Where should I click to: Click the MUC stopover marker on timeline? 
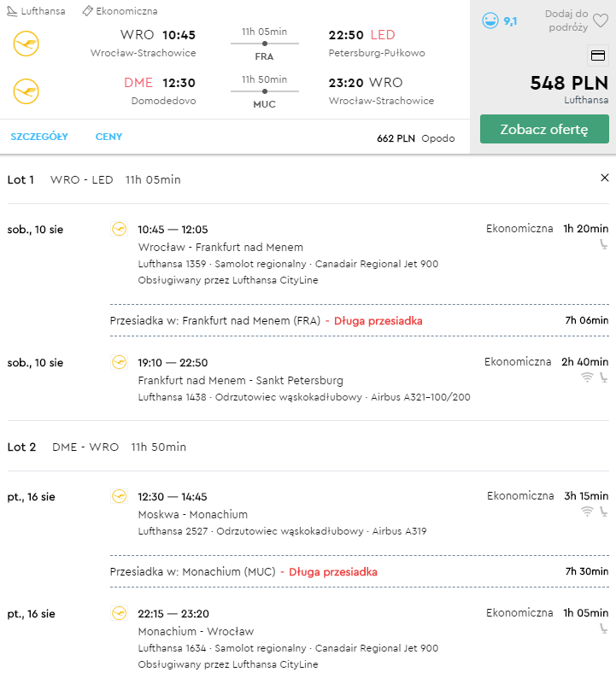click(265, 91)
